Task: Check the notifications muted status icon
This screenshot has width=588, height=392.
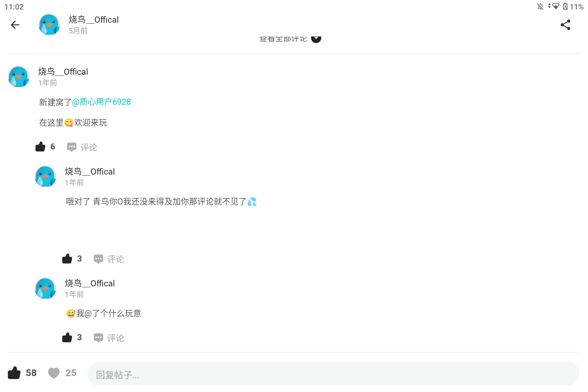Action: tap(540, 6)
